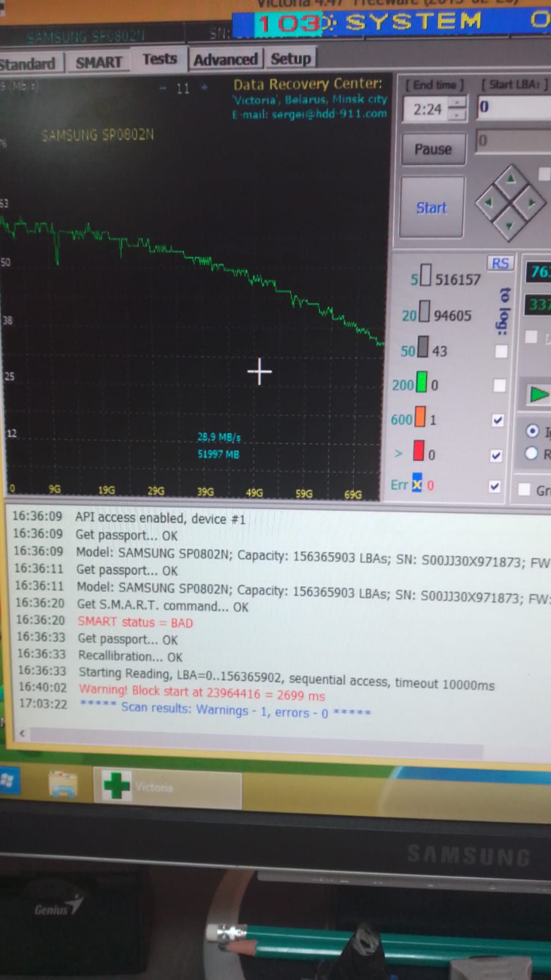Click the Pause button
The image size is (551, 980).
tap(433, 149)
